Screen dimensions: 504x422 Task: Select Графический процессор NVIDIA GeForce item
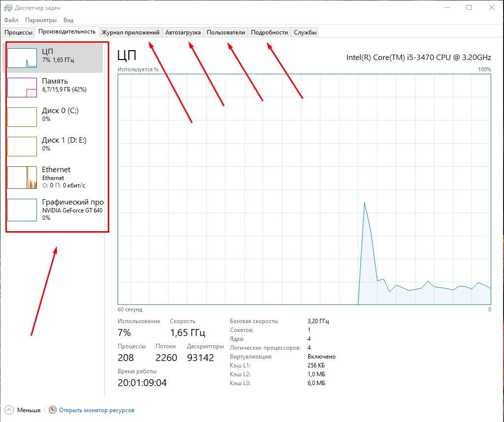[54, 210]
